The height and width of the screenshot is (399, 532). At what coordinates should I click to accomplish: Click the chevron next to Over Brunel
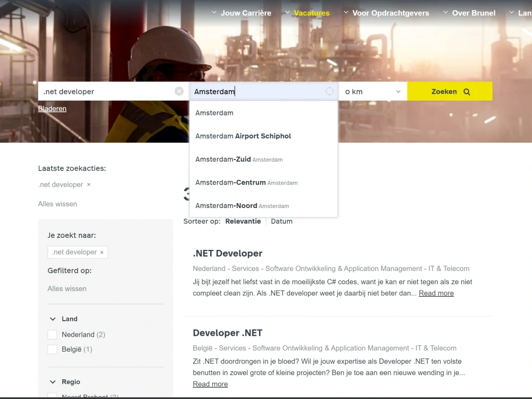point(446,12)
